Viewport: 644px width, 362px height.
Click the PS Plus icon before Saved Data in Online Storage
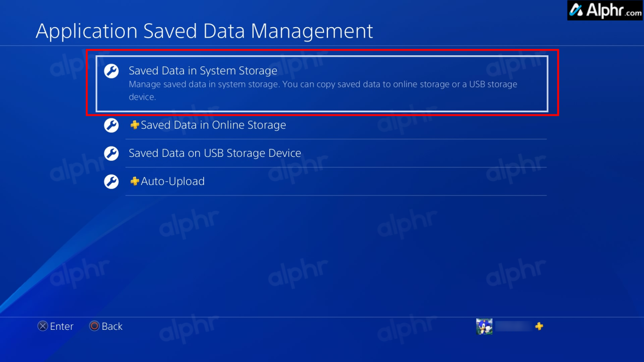(x=134, y=125)
